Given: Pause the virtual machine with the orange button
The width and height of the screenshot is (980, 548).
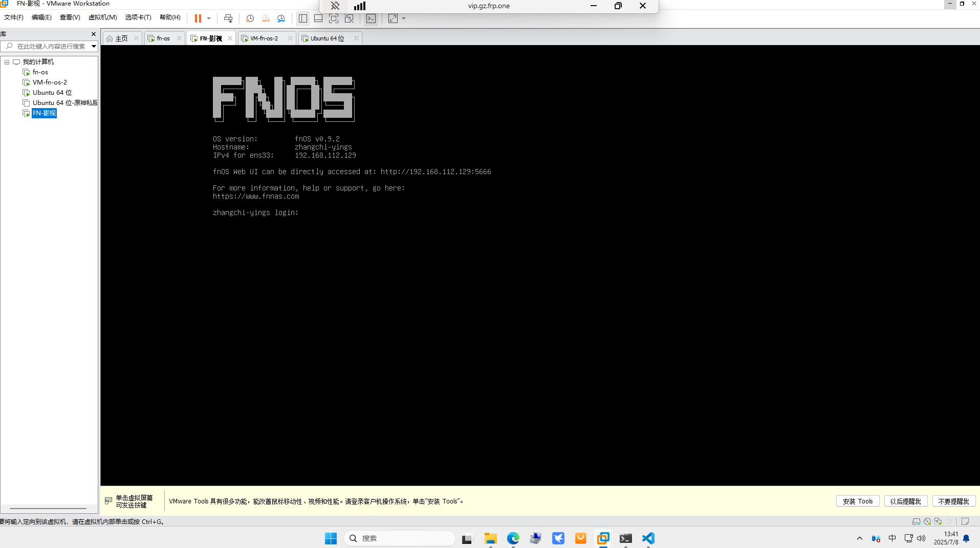Looking at the screenshot, I should point(198,18).
